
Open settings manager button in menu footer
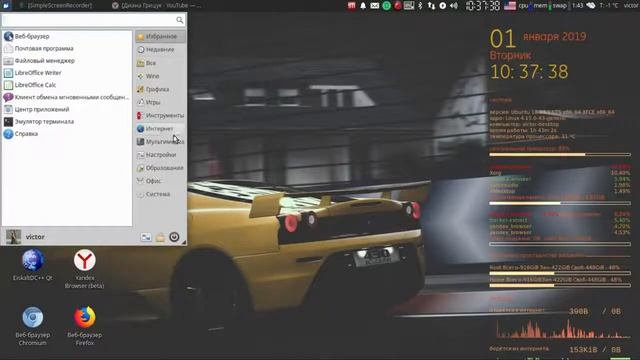click(x=146, y=237)
